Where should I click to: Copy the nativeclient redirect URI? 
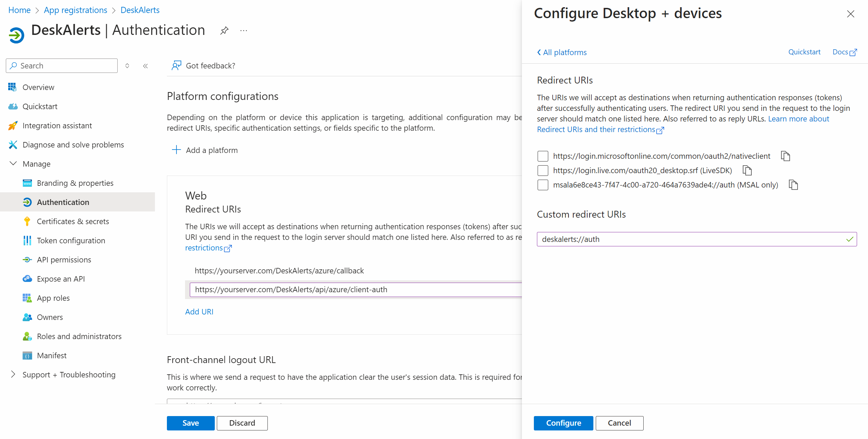[x=785, y=156]
